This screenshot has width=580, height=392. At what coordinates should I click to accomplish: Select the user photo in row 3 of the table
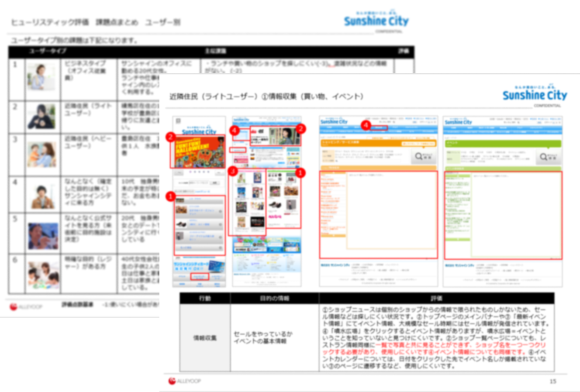point(42,154)
